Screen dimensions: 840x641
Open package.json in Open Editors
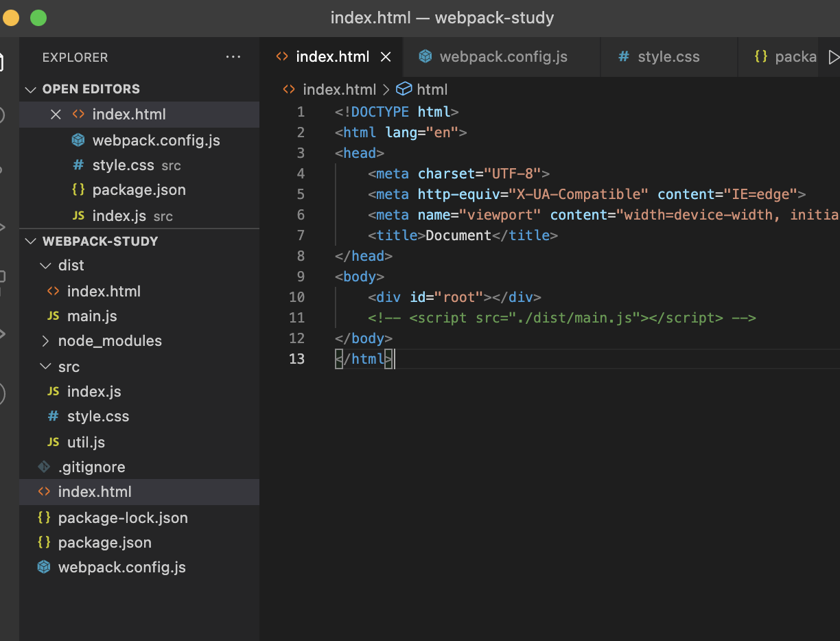pyautogui.click(x=139, y=190)
